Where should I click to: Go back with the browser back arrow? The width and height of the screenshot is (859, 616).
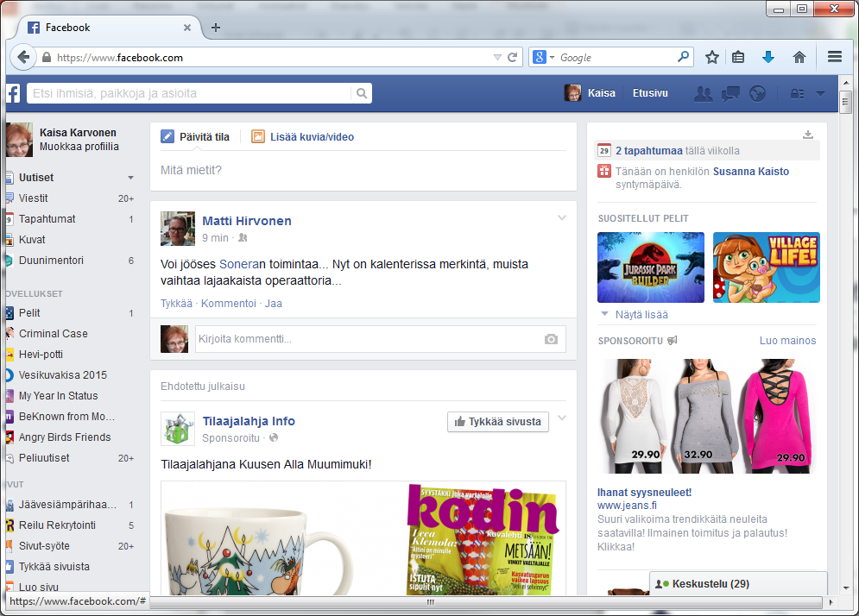(23, 57)
